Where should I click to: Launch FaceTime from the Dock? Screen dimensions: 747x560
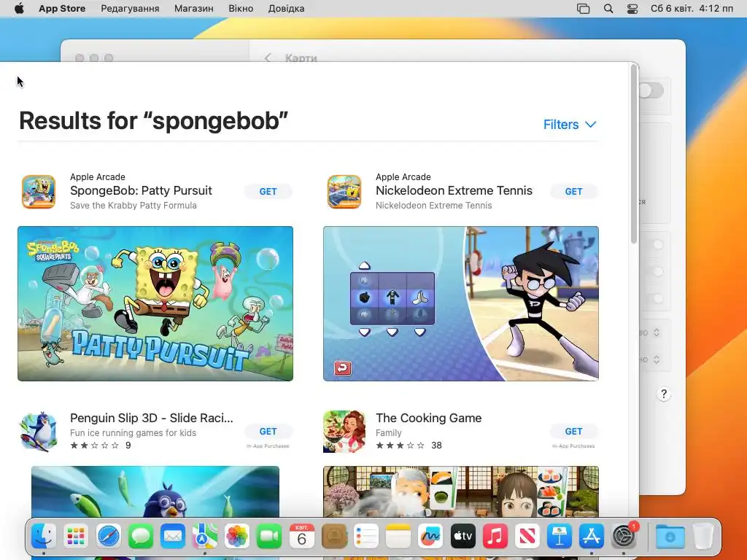coord(269,537)
